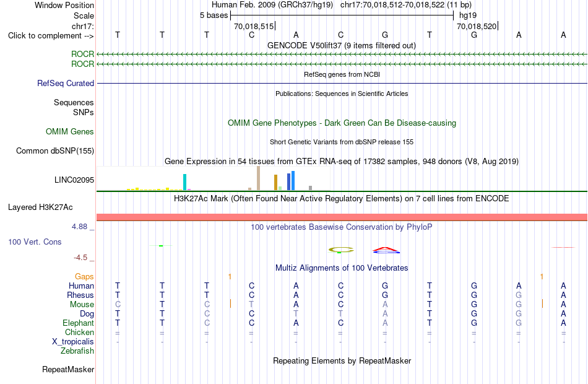The height and width of the screenshot is (384, 588).
Task: Open Basewise Conservation by PhyloP title
Action: [342, 227]
